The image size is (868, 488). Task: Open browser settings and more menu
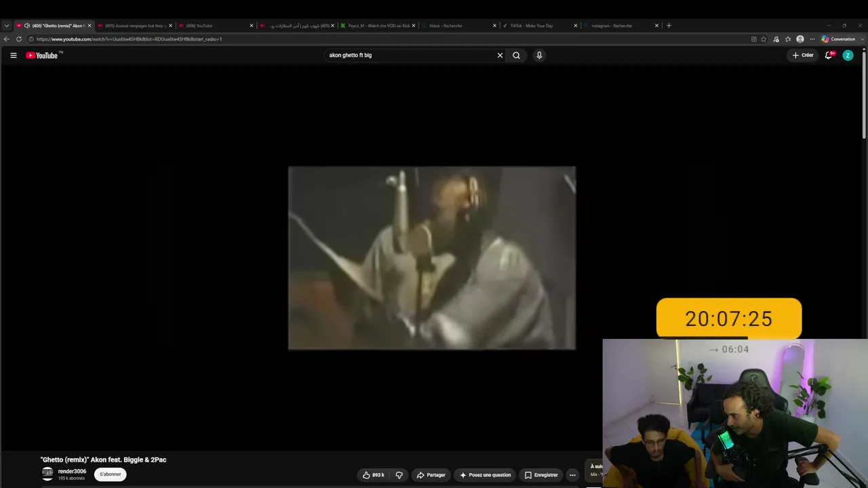pyautogui.click(x=812, y=39)
